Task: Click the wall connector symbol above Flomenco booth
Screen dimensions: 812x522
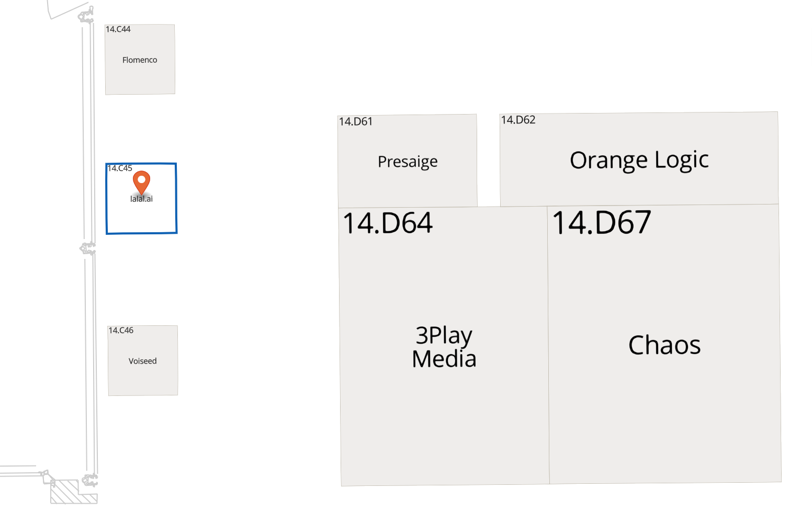Action: [86, 15]
